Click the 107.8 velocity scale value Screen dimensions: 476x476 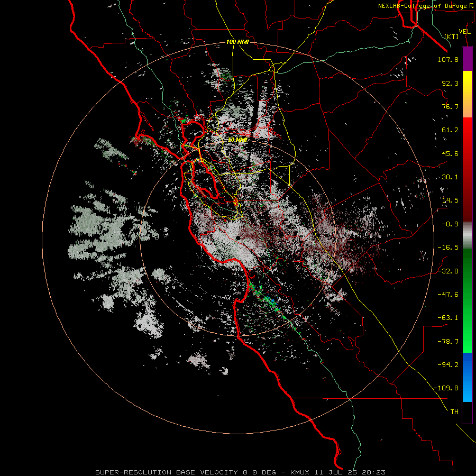(448, 59)
